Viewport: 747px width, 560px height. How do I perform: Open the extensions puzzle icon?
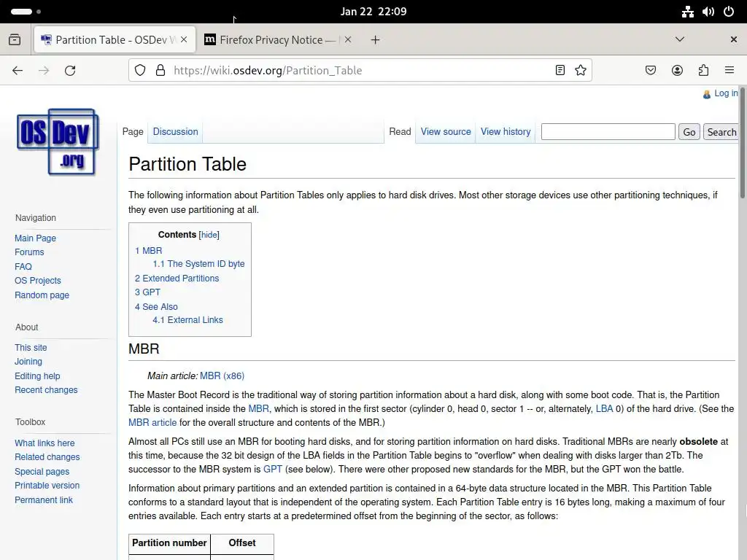click(x=703, y=71)
